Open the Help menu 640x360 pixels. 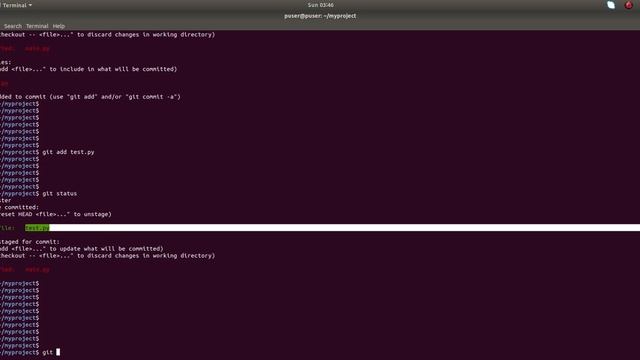[59, 26]
